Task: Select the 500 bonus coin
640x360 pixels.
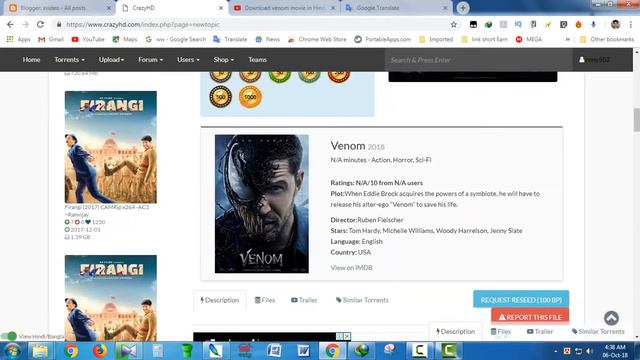Action: (220, 97)
